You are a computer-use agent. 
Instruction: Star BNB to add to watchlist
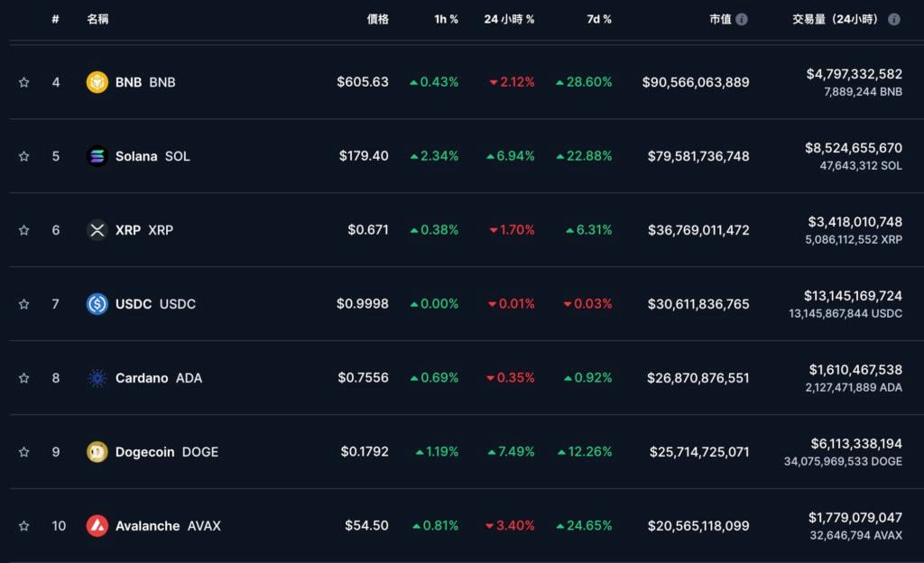pos(24,82)
